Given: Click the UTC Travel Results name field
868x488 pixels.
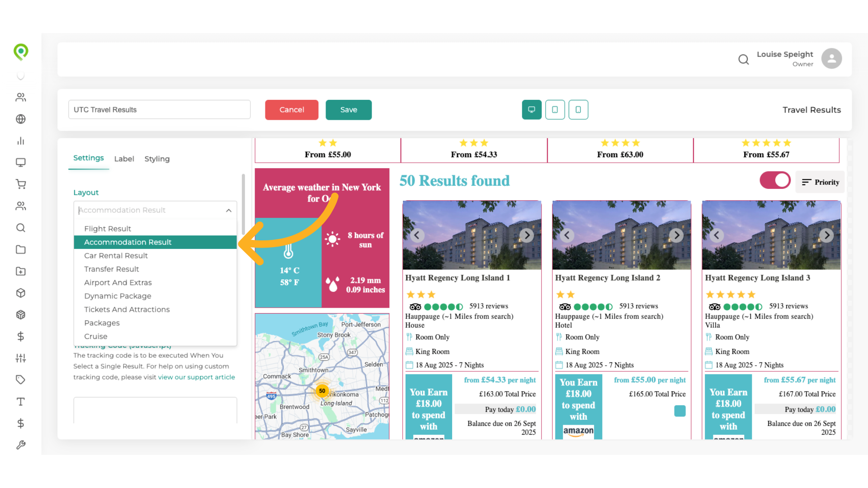Looking at the screenshot, I should (x=159, y=110).
